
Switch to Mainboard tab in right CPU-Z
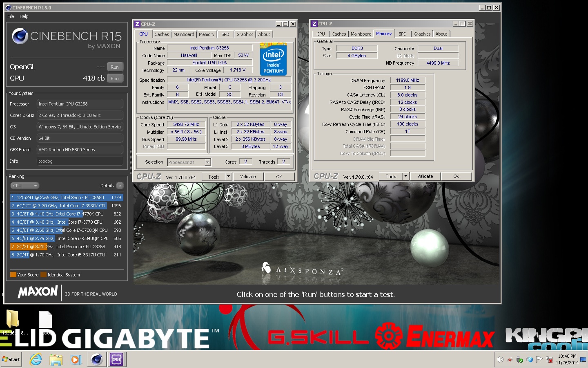tap(361, 34)
